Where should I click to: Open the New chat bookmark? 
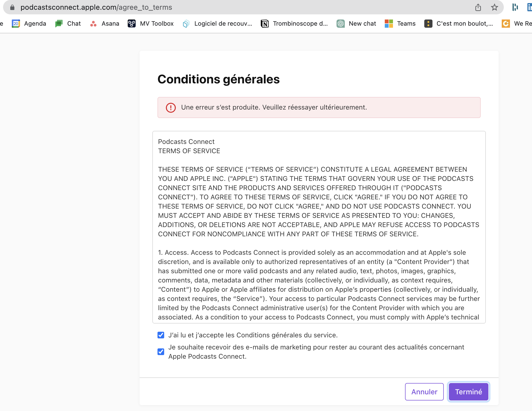coord(356,24)
